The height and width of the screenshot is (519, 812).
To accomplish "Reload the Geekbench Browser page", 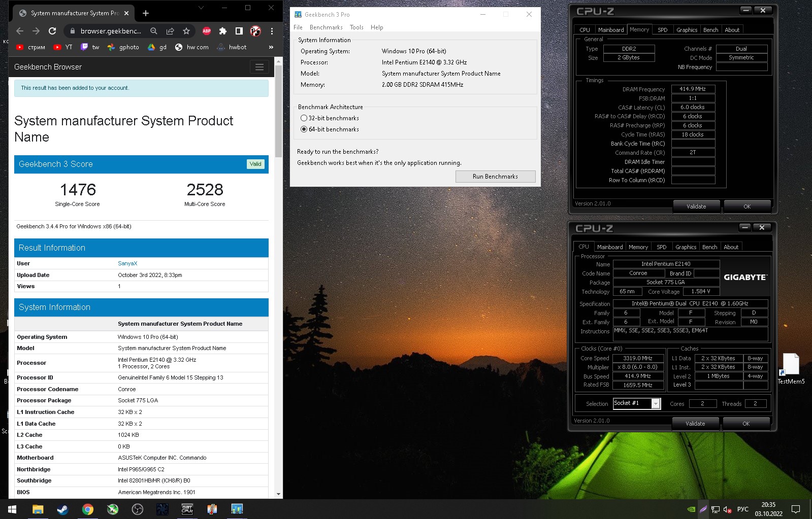I will point(52,31).
